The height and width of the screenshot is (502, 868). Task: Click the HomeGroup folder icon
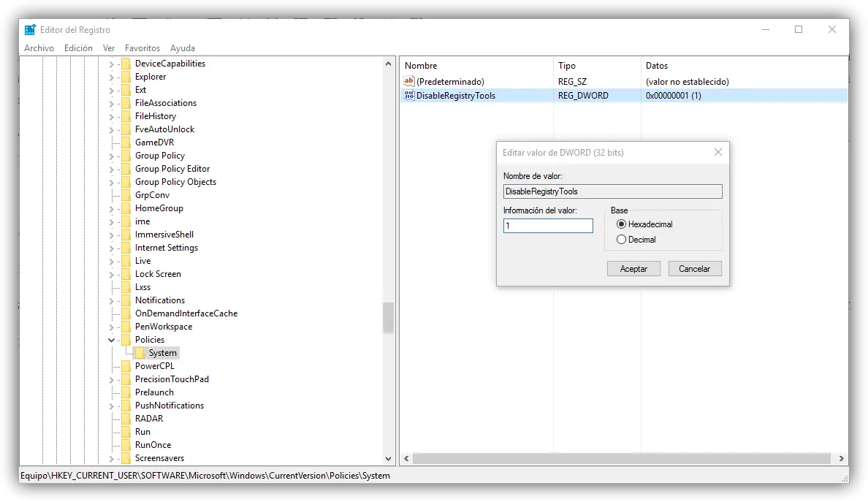(x=126, y=208)
